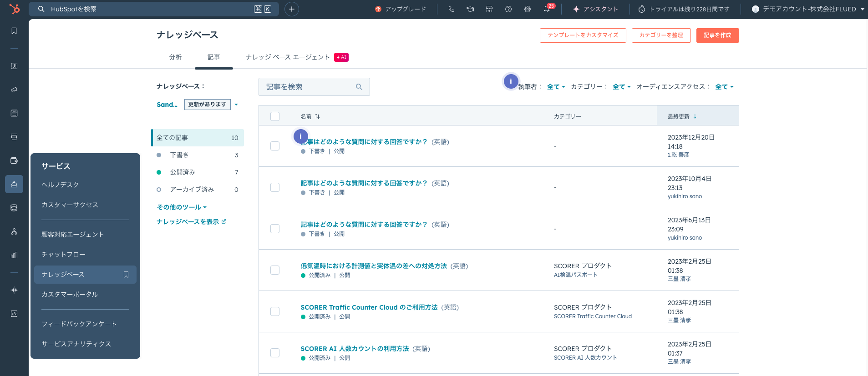This screenshot has height=376, width=868.
Task: Open the カテゴリー filter dropdown
Action: click(621, 87)
